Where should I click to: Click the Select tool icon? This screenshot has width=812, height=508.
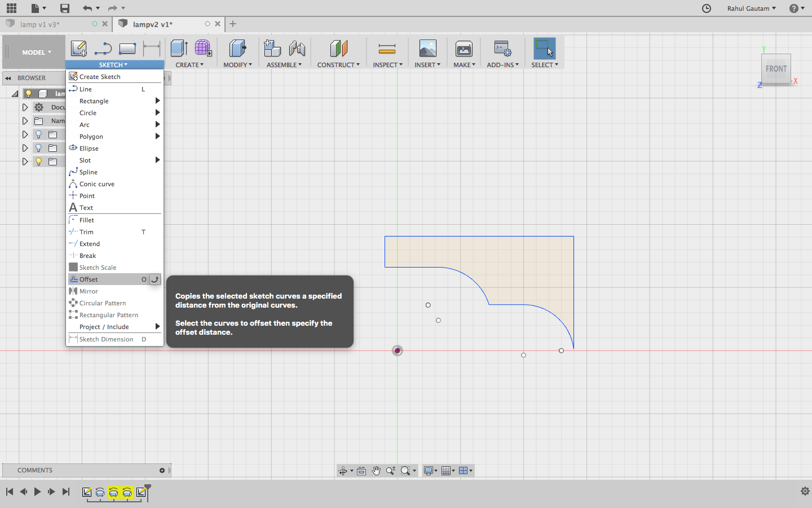[x=544, y=49]
